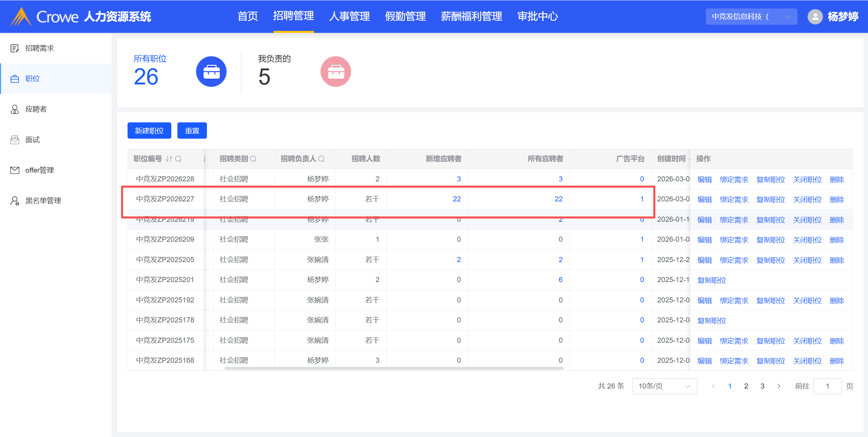Click the horizontal scrollbar under the table
Screen dimensions: 868x437
[393, 368]
